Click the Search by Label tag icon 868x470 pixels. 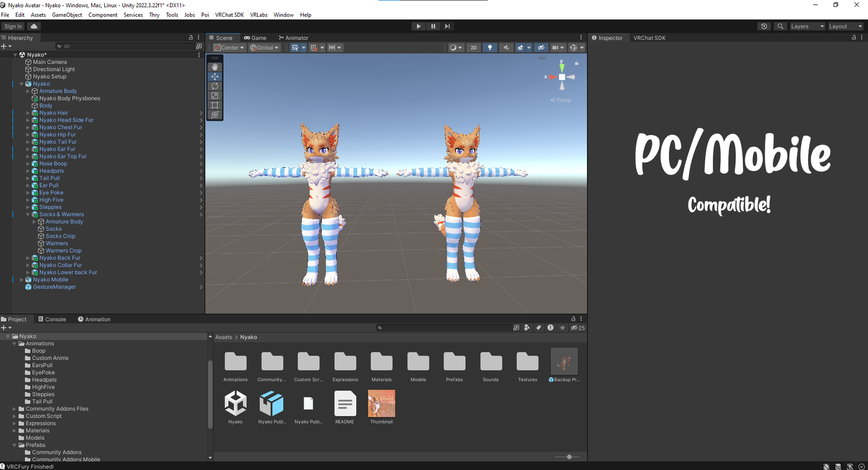(x=539, y=328)
